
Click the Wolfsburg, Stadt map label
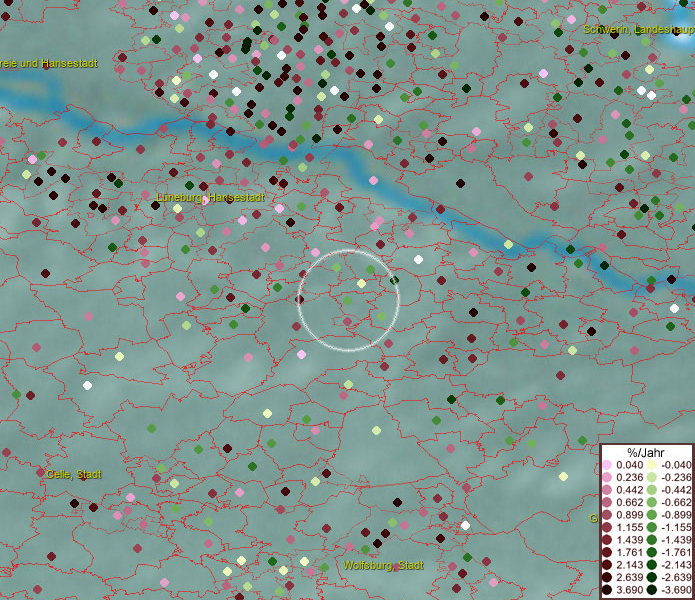pos(383,565)
